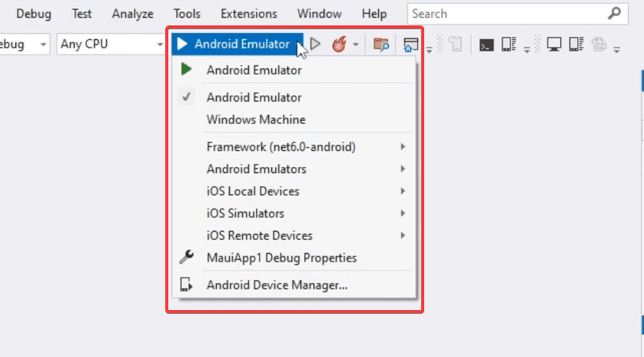Click the Find in Files folder icon

pos(380,45)
